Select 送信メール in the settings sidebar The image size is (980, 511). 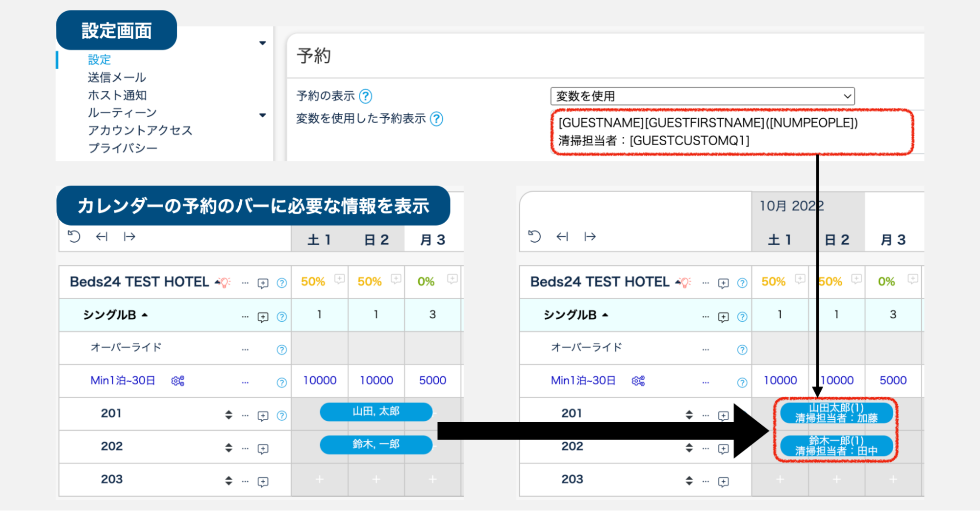(117, 77)
